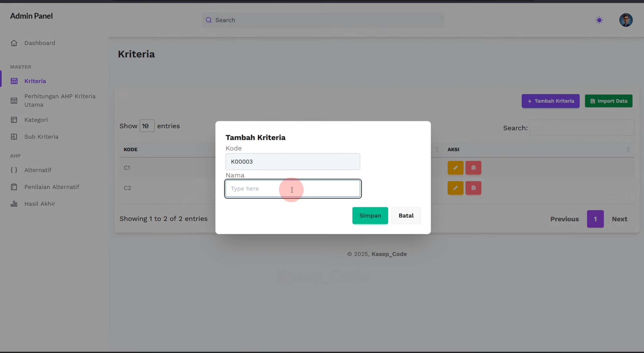Open the user profile avatar

tap(626, 20)
